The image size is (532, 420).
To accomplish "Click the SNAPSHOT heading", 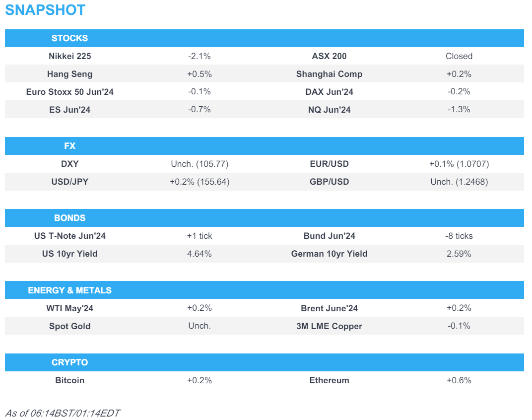I will point(45,10).
